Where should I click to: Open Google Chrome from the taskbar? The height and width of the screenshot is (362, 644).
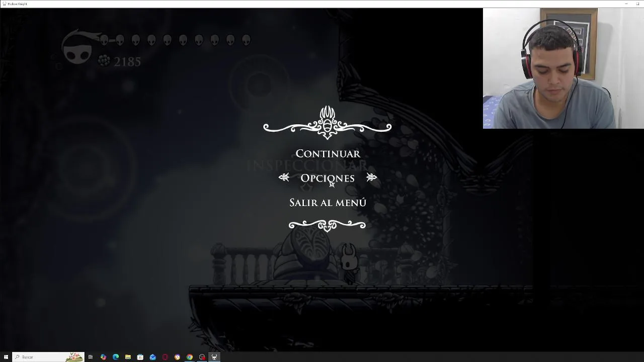point(190,357)
